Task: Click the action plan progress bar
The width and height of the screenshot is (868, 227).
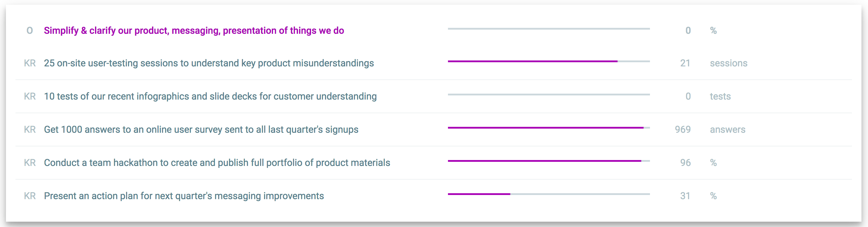Action: [x=549, y=194]
